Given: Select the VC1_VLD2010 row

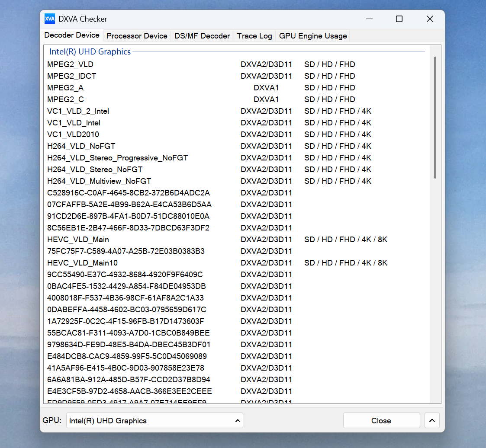Looking at the screenshot, I should (236, 134).
